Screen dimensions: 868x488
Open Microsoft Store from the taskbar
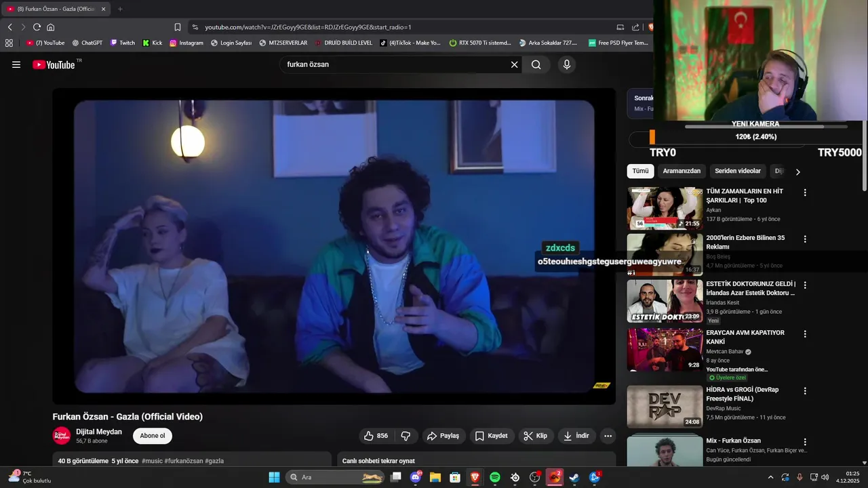[x=455, y=477]
